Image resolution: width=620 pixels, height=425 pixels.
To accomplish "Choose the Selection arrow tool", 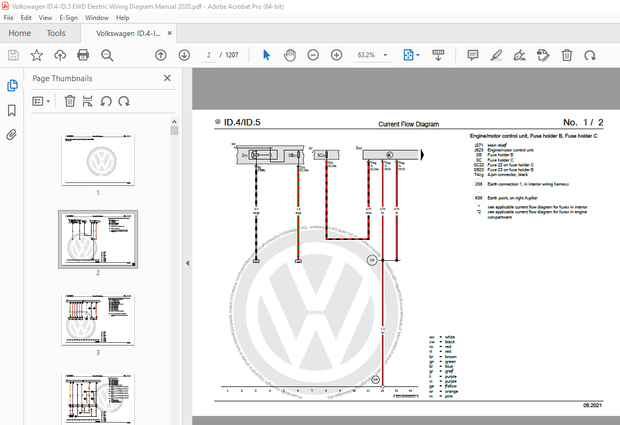I will (267, 55).
